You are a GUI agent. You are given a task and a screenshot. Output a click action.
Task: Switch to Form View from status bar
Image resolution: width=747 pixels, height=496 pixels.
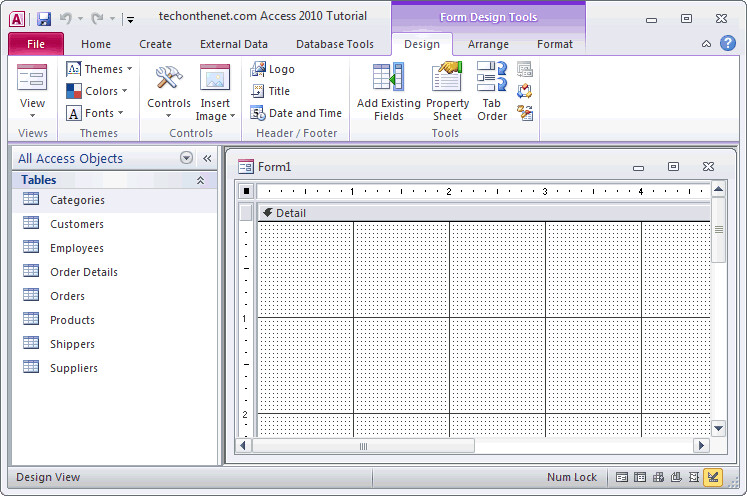(622, 477)
